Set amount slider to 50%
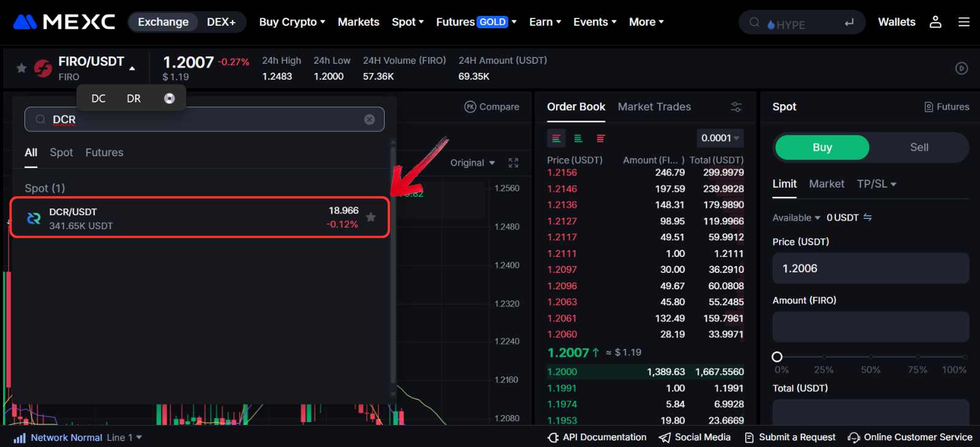The height and width of the screenshot is (447, 980). click(870, 357)
